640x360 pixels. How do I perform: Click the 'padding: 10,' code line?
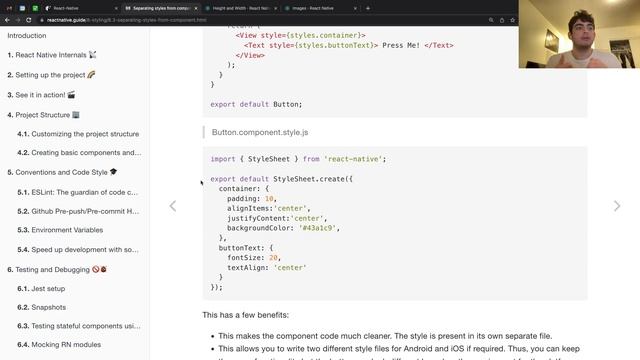tap(252, 199)
